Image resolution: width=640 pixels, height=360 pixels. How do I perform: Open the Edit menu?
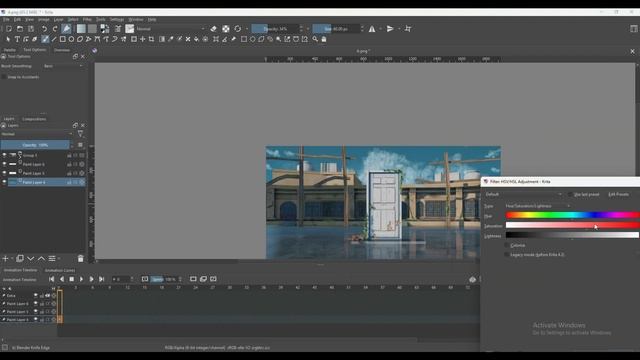pos(17,19)
